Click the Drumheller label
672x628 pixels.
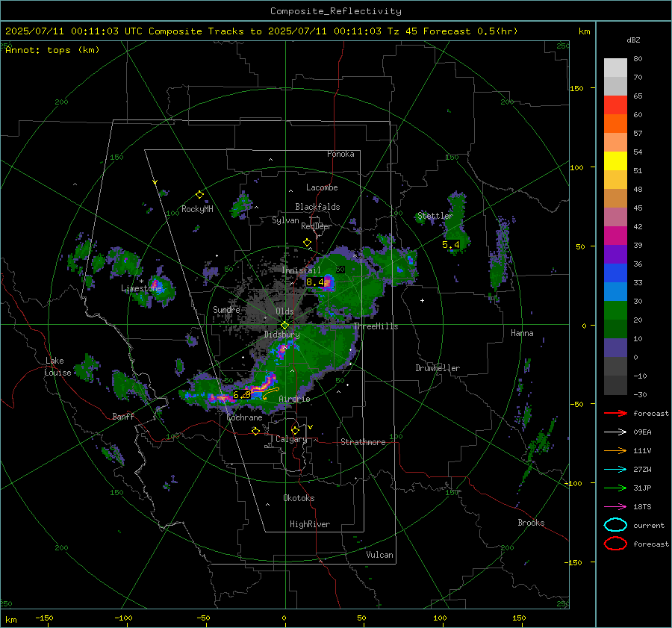click(438, 368)
